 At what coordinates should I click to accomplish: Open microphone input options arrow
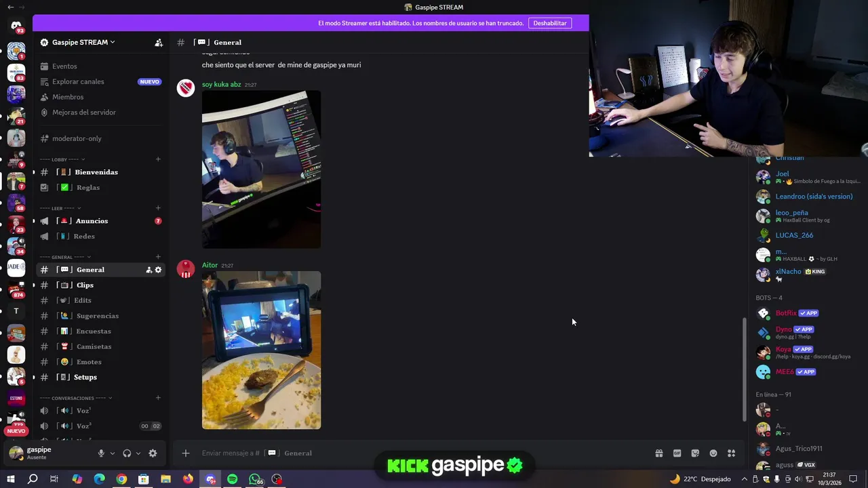(x=113, y=453)
